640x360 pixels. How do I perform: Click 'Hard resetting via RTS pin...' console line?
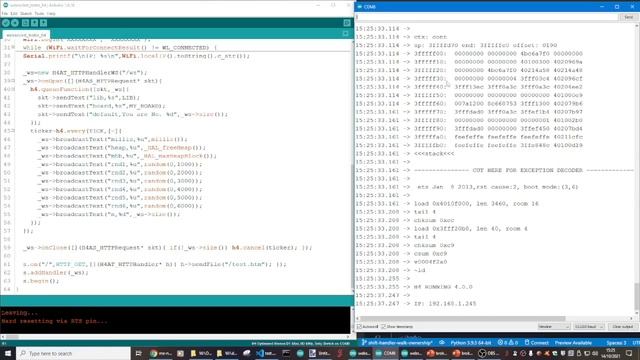click(x=54, y=321)
